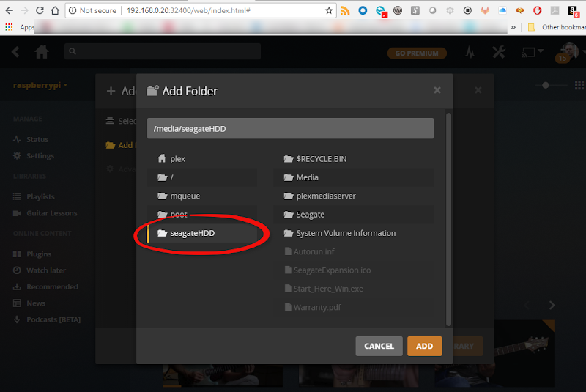Open the boot folder
586x392 pixels.
click(x=202, y=215)
